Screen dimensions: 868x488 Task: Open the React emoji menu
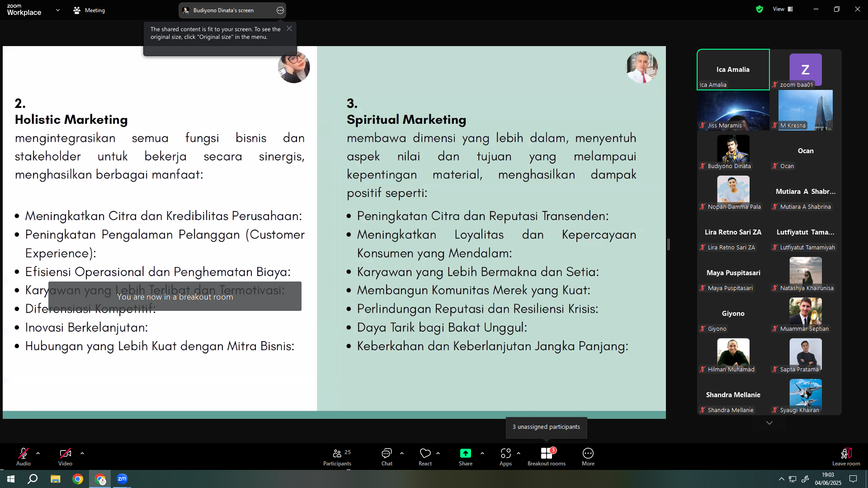point(425,456)
